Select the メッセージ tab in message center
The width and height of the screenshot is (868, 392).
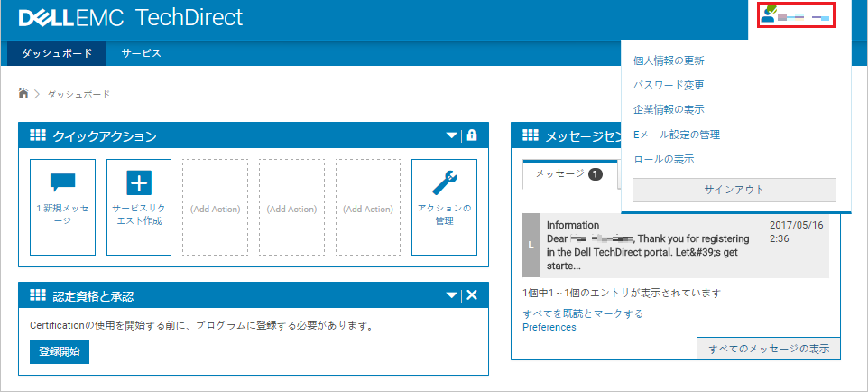[x=569, y=174]
